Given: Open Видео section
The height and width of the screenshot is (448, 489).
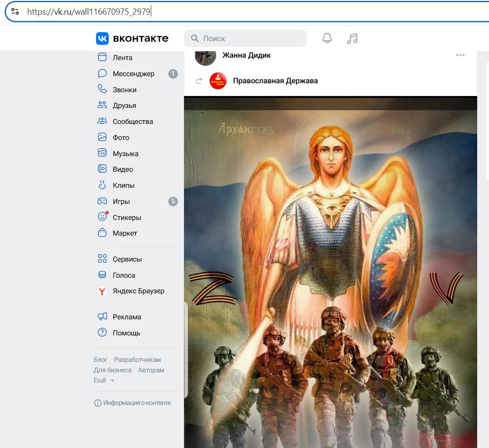Looking at the screenshot, I should coord(123,169).
